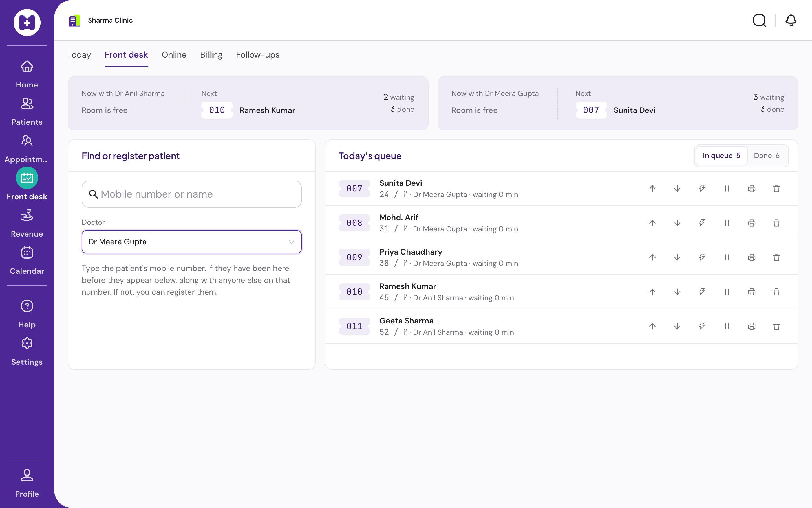Select Geeta Sharma name in queue

(x=406, y=321)
